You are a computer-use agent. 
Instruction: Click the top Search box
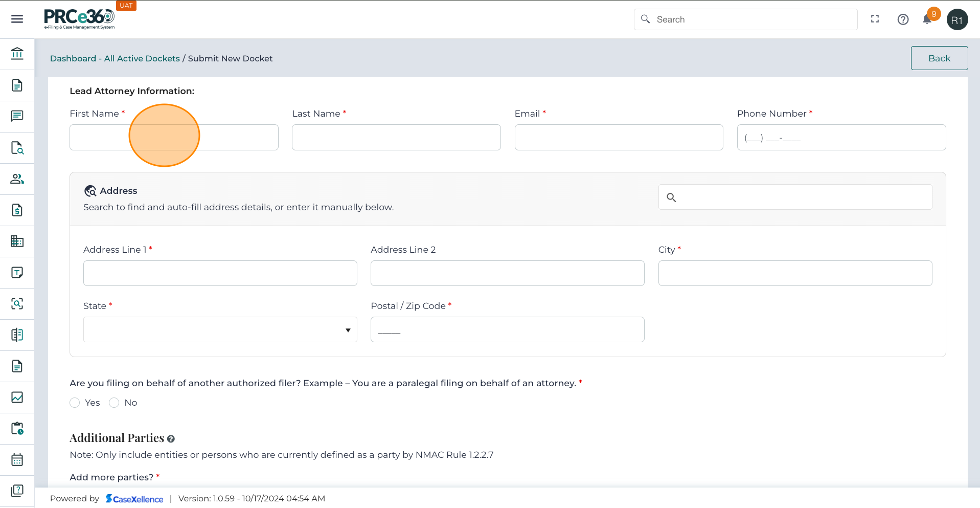[x=751, y=19]
